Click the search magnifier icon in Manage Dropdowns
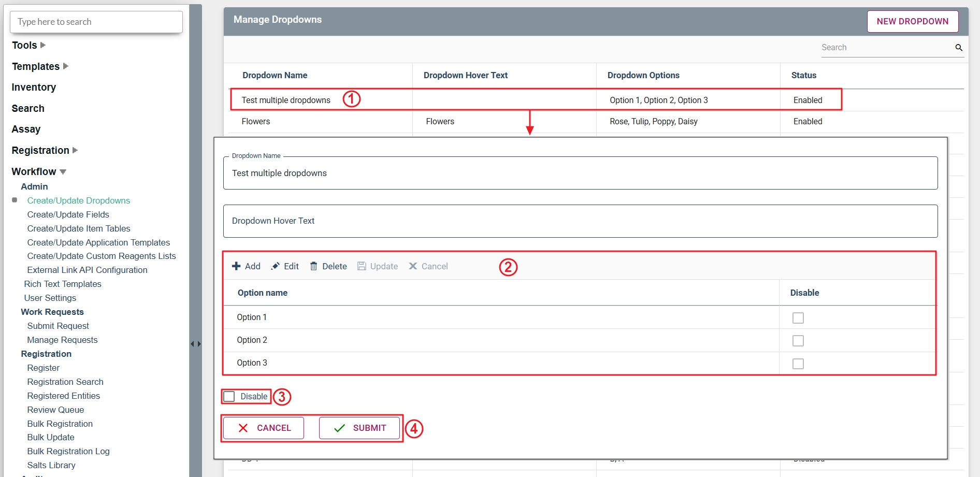The height and width of the screenshot is (477, 980). [959, 48]
